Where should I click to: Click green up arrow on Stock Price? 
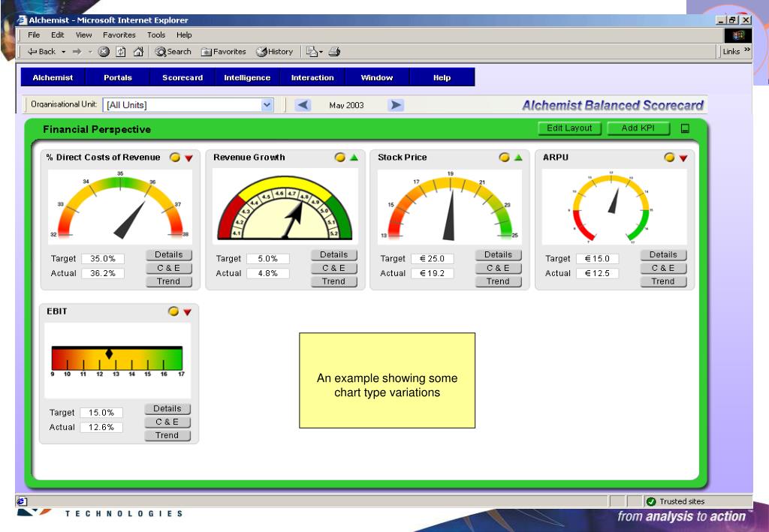point(518,158)
